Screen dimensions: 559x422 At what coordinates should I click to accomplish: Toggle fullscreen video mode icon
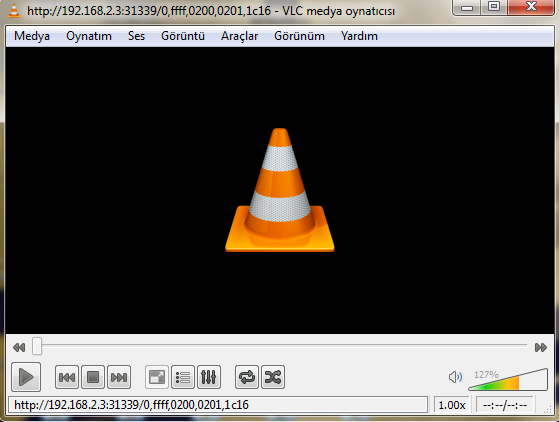point(157,377)
